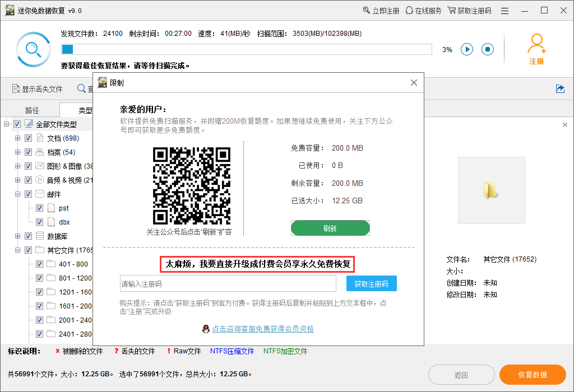
Task: Click the 立即注册 key icon
Action: [366, 10]
